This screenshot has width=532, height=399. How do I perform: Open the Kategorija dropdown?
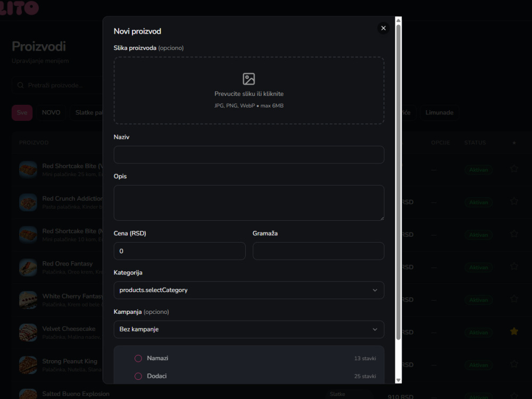(248, 290)
